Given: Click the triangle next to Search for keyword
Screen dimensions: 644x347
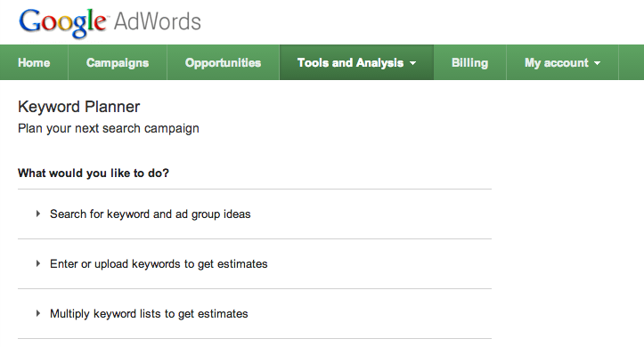Looking at the screenshot, I should tap(37, 214).
